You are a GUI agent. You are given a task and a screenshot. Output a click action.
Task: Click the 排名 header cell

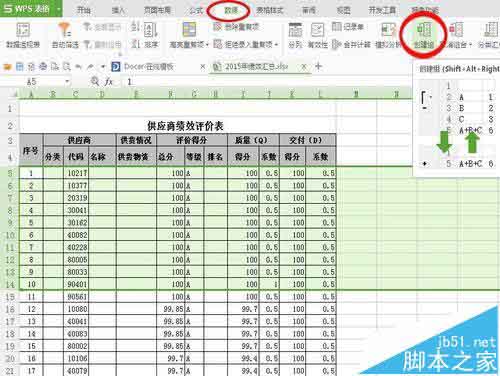coord(215,157)
